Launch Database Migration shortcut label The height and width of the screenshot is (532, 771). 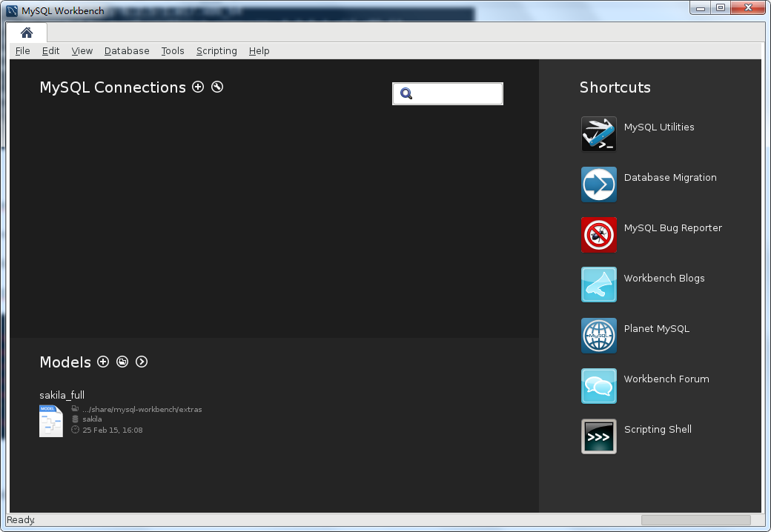click(670, 177)
